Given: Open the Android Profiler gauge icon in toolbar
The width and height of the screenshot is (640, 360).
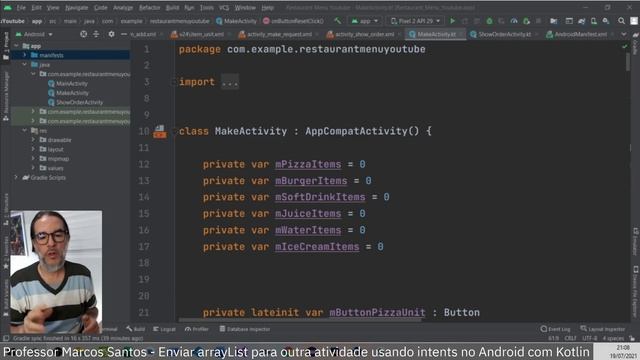Looking at the screenshot, I should pyautogui.click(x=514, y=21).
